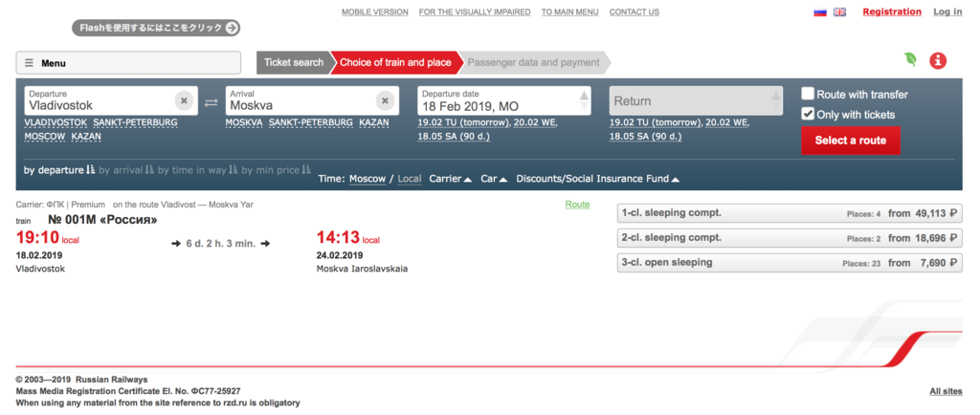Sort results by time in way
980x415 pixels.
tap(197, 170)
